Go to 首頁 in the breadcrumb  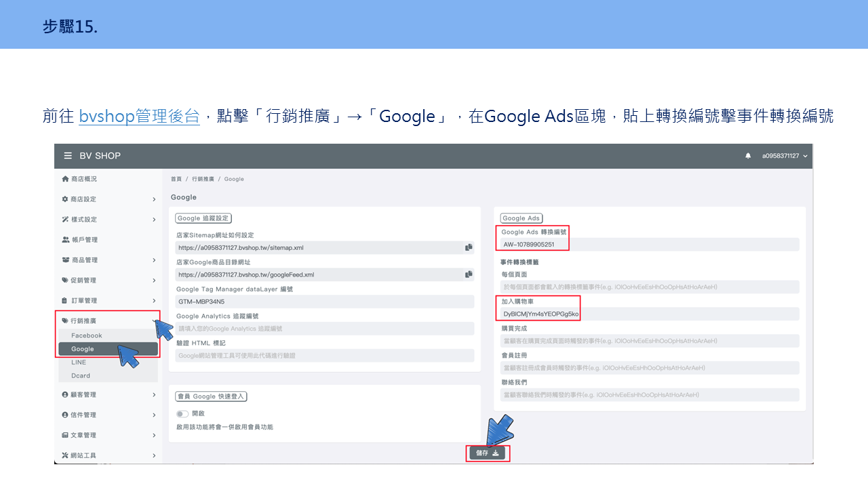(176, 179)
